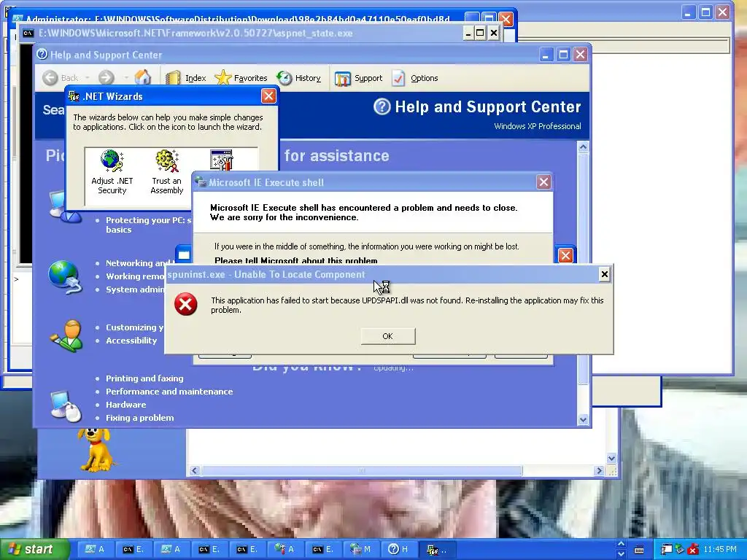Open Forward button history dropdown arrow

point(126,78)
